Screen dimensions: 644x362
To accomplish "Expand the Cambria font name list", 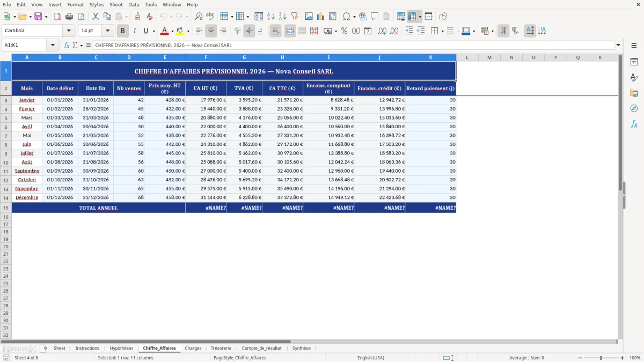I will (x=69, y=31).
